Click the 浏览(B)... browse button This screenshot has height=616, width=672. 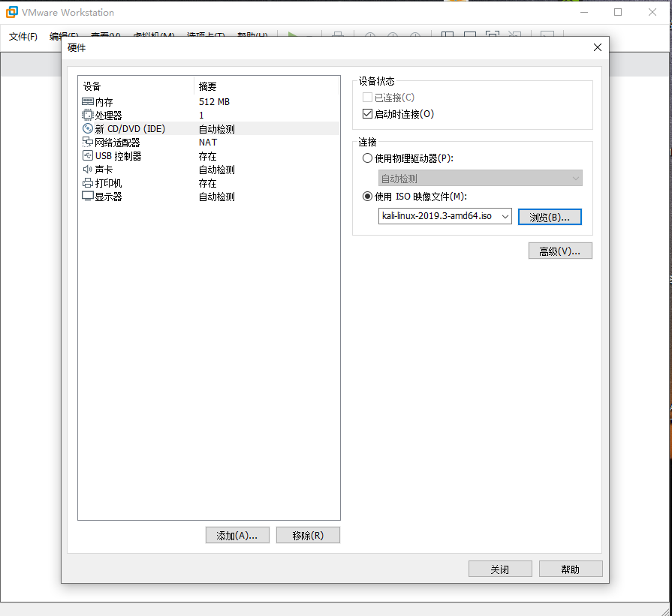tap(550, 217)
